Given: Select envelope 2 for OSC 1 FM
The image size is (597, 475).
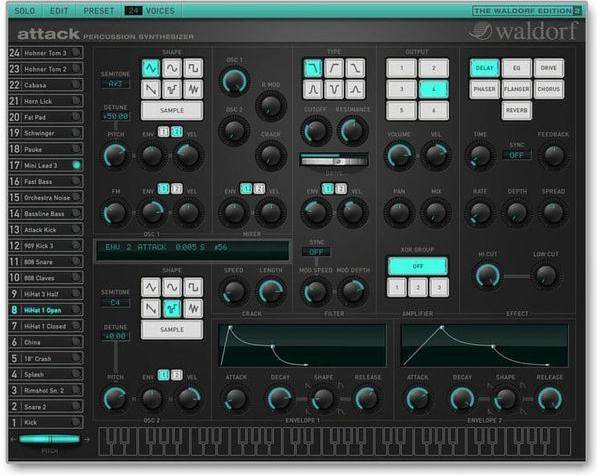Looking at the screenshot, I should pyautogui.click(x=176, y=189).
